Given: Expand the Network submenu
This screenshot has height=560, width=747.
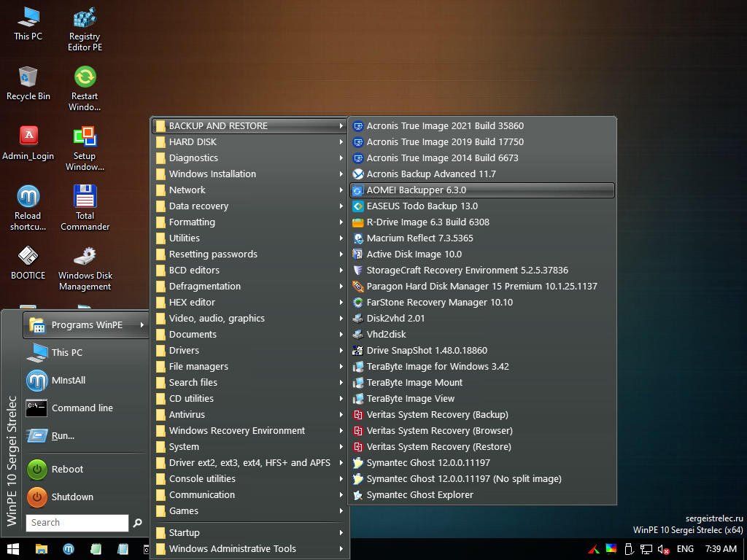Looking at the screenshot, I should pos(250,190).
